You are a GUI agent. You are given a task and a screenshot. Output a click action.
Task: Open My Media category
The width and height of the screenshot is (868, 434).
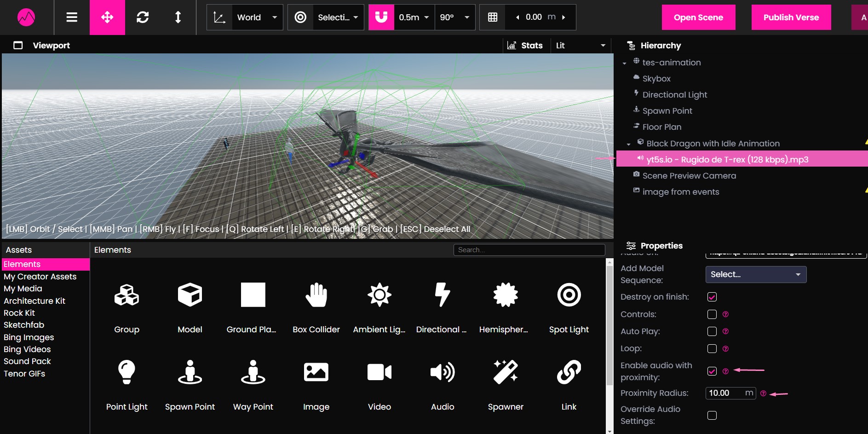coord(23,289)
